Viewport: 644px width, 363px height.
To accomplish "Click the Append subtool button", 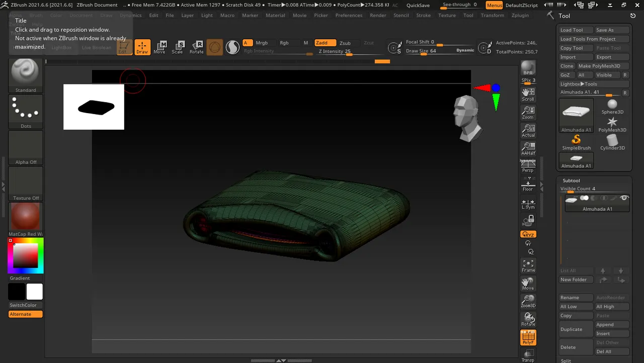I will (612, 325).
